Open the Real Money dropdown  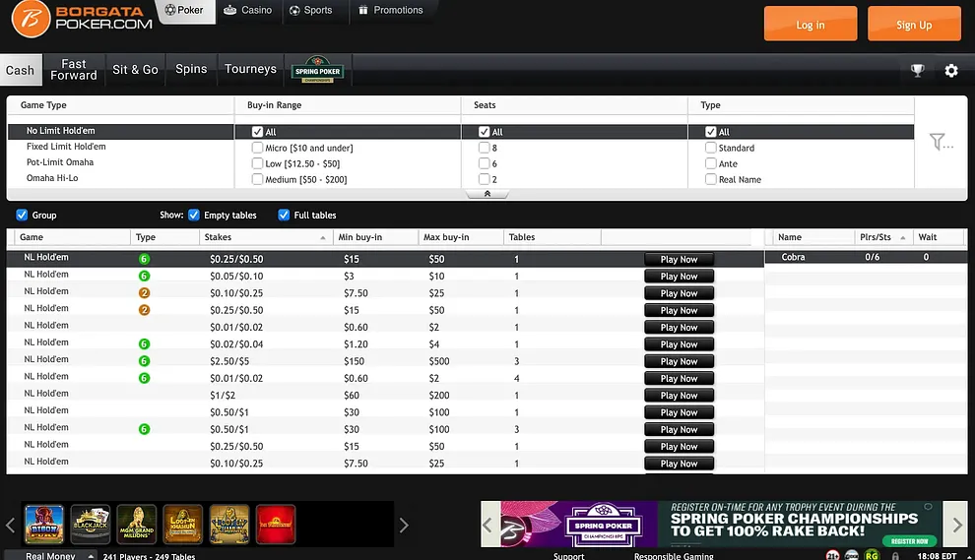coord(50,556)
